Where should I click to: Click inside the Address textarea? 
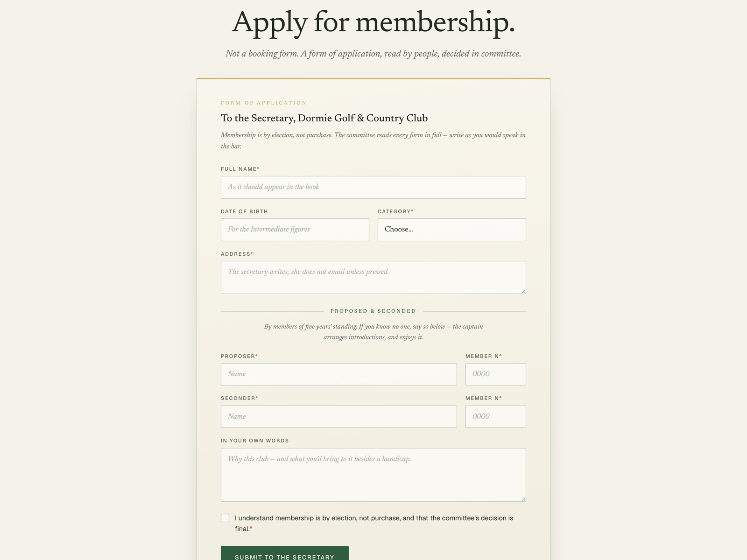point(373,277)
